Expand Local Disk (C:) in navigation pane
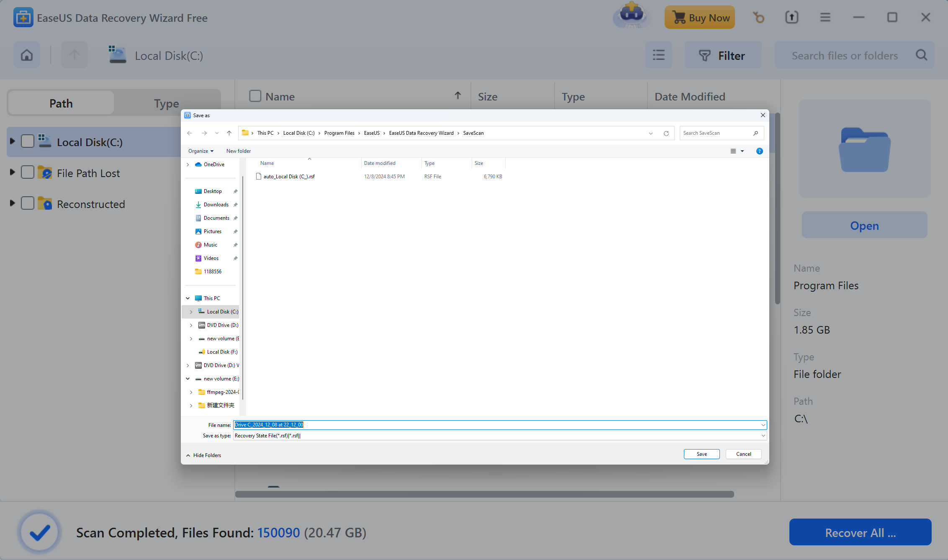 pos(191,312)
